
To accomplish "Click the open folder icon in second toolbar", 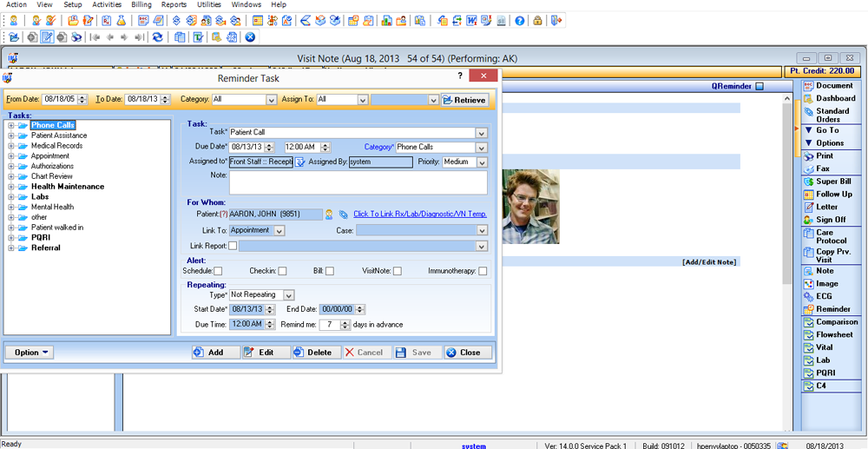I will [14, 37].
